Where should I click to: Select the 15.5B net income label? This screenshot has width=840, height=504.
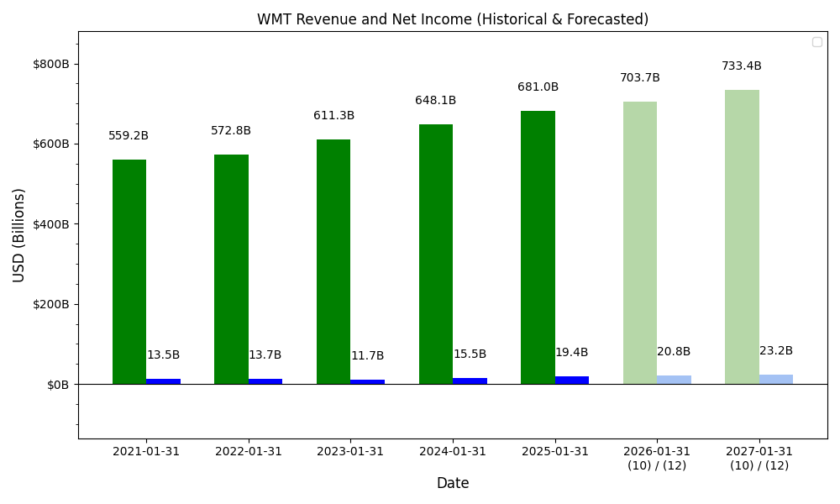pos(470,354)
